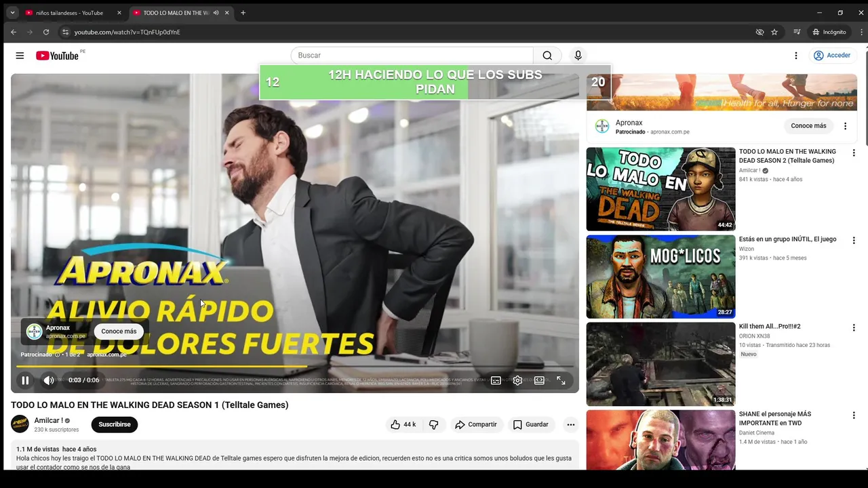Image resolution: width=868 pixels, height=488 pixels.
Task: Open player settings gear
Action: click(517, 380)
